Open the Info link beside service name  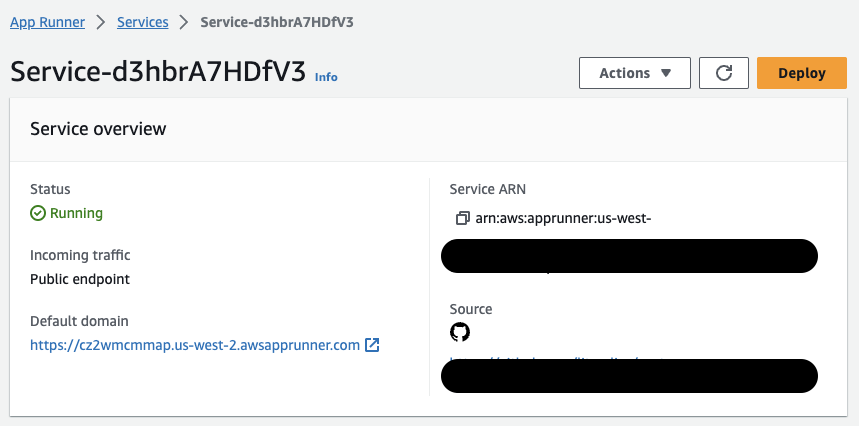pos(326,77)
